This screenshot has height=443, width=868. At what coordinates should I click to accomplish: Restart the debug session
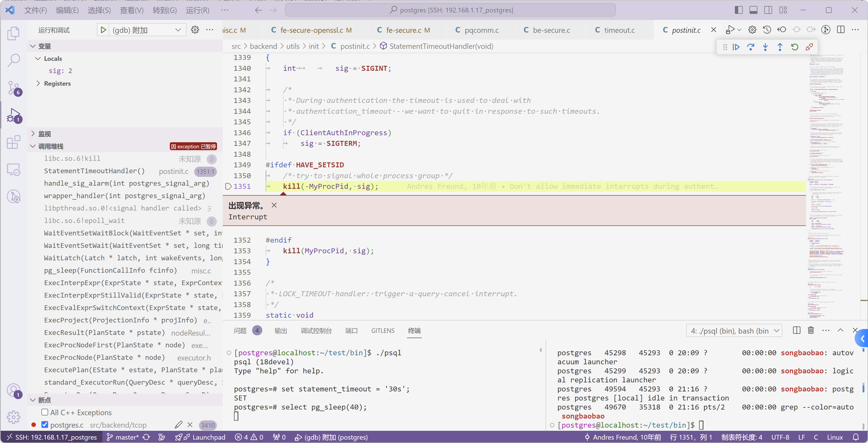click(794, 47)
